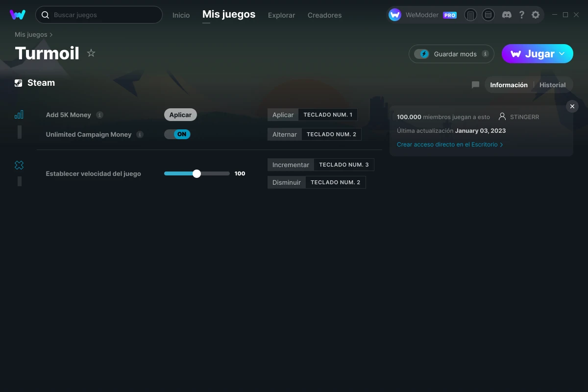Click the PRO badge
Image resolution: width=588 pixels, height=392 pixels.
tap(450, 15)
